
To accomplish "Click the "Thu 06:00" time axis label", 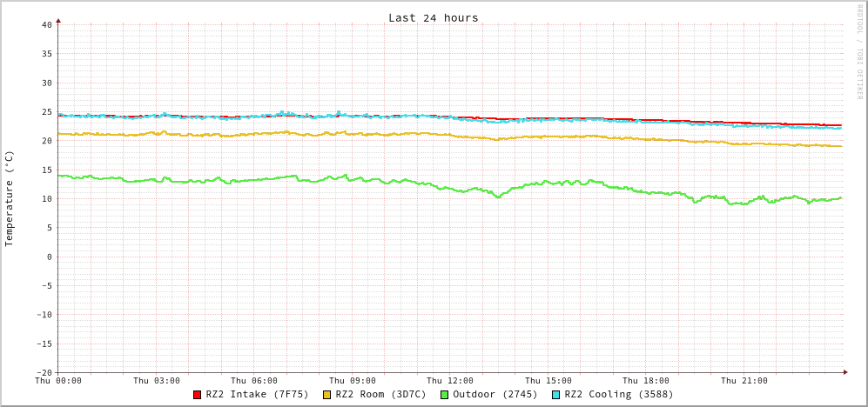I will (x=254, y=381).
